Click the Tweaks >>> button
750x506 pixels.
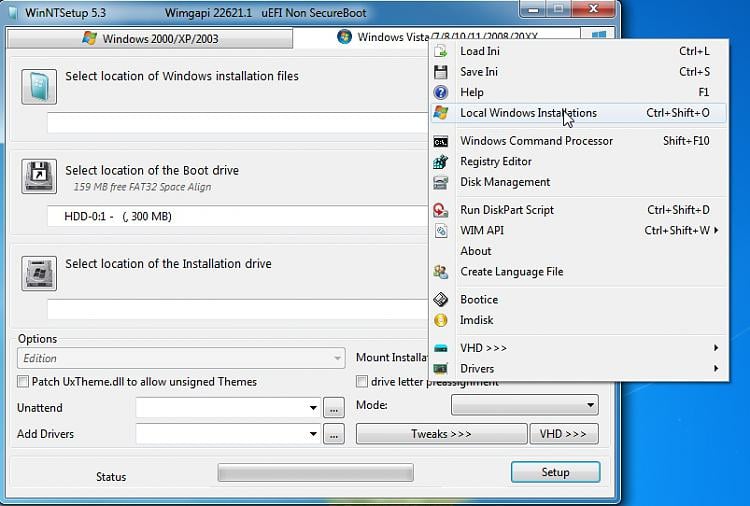[x=441, y=434]
